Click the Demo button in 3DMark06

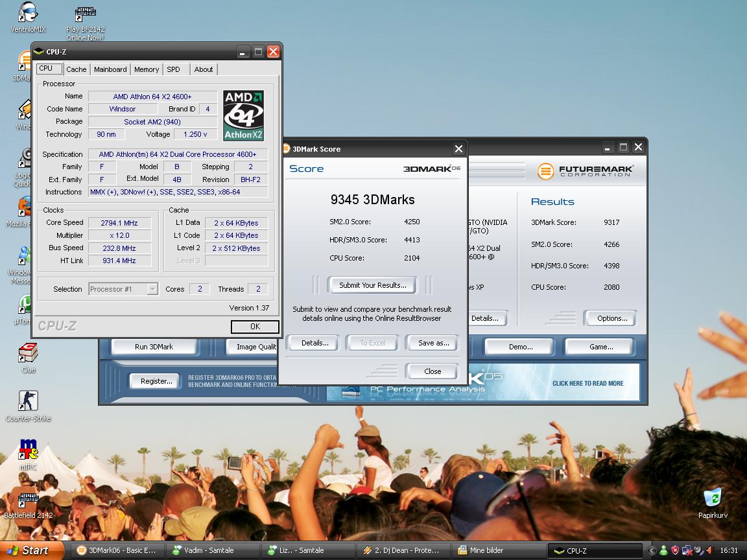click(521, 347)
